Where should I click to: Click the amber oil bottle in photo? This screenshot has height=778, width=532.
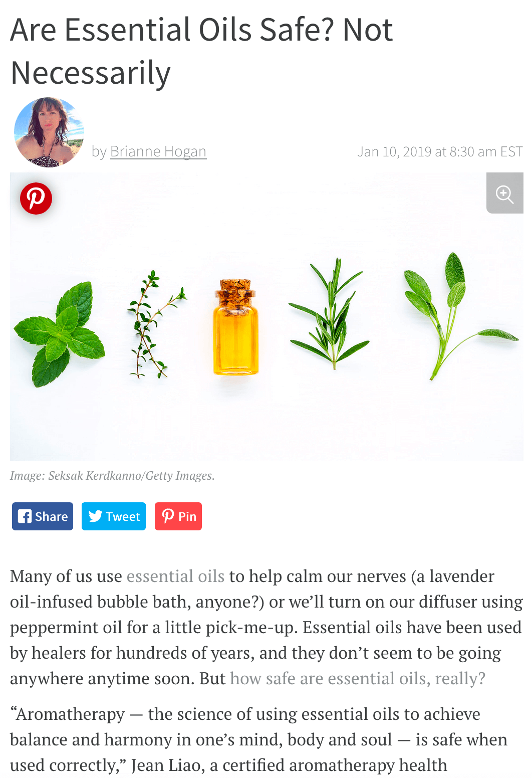(x=235, y=327)
